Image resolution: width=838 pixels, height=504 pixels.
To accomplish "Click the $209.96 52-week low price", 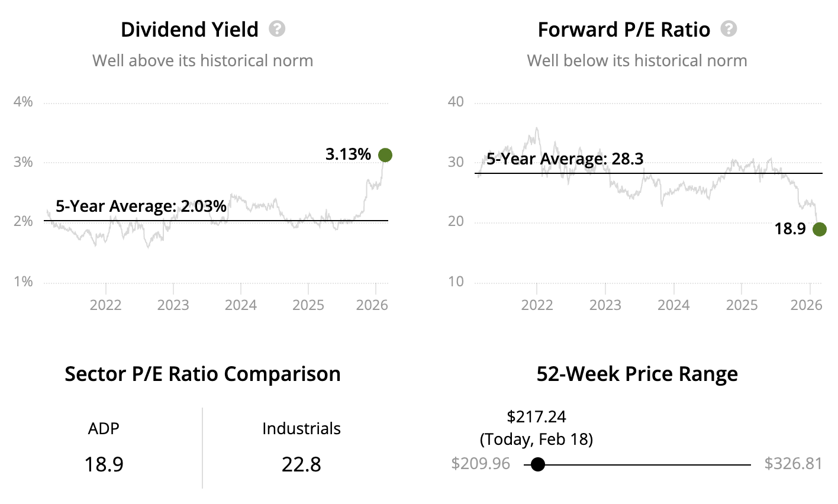I will click(x=481, y=463).
